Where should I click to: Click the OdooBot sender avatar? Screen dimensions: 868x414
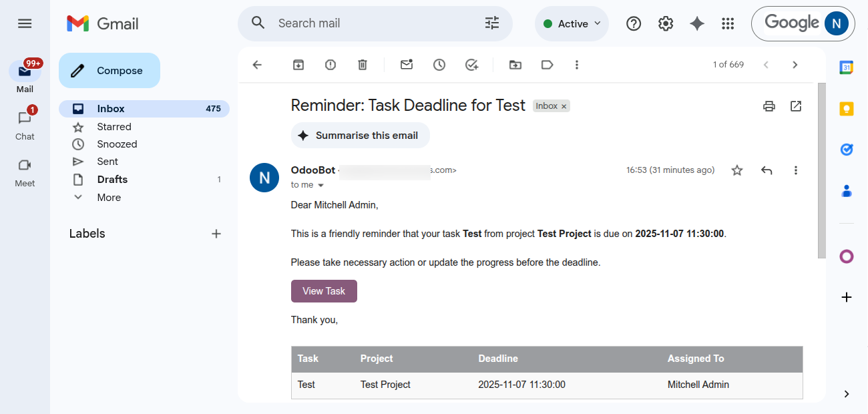tap(264, 178)
